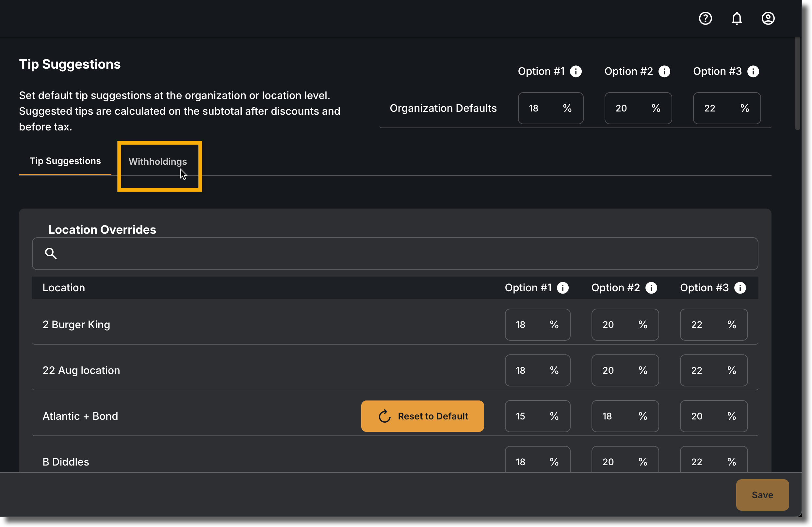Open the notifications bell
Viewport: 812px width, 527px height.
[737, 18]
